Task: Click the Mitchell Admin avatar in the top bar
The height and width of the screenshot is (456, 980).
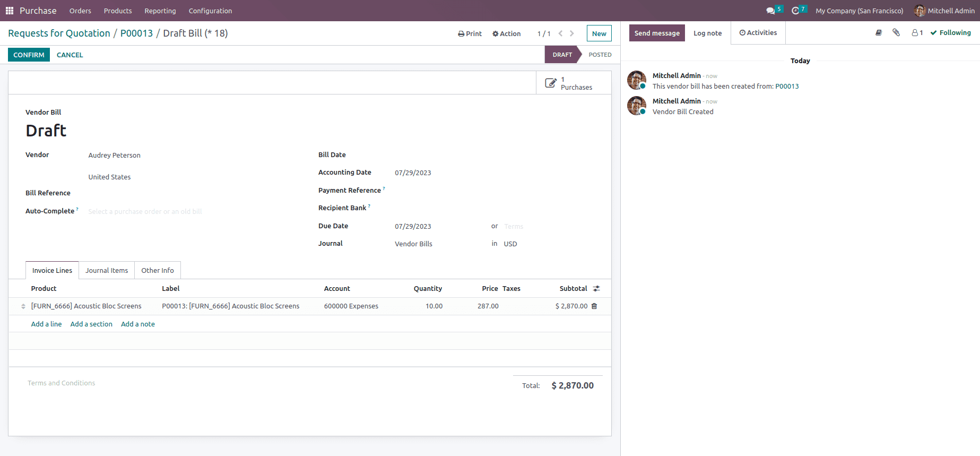Action: click(x=920, y=11)
